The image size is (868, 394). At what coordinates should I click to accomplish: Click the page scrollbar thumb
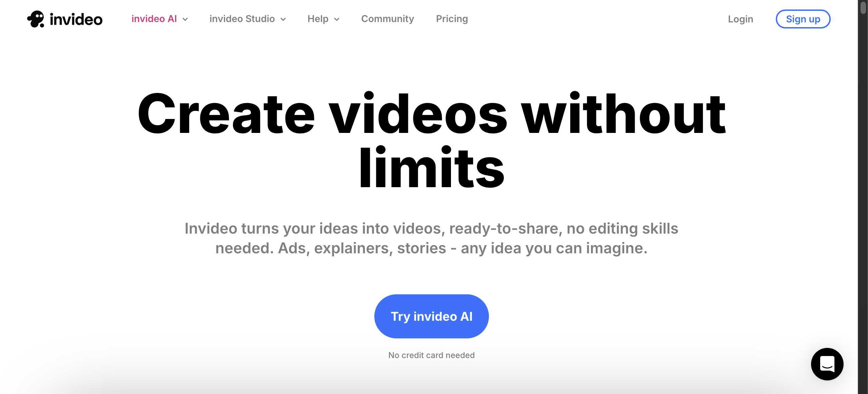click(863, 7)
